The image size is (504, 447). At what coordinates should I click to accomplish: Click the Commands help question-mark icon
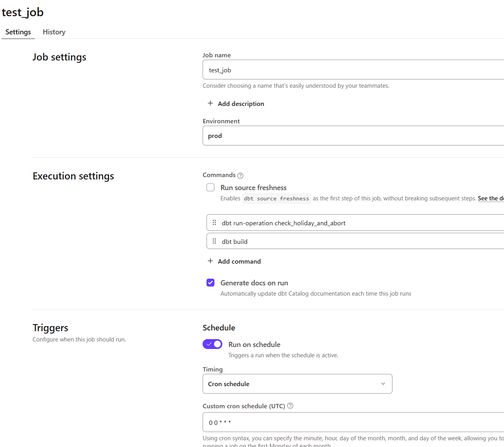[240, 175]
